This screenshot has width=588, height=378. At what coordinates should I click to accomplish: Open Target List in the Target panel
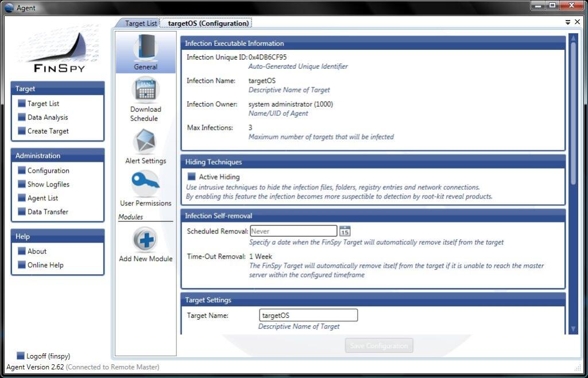tap(38, 103)
